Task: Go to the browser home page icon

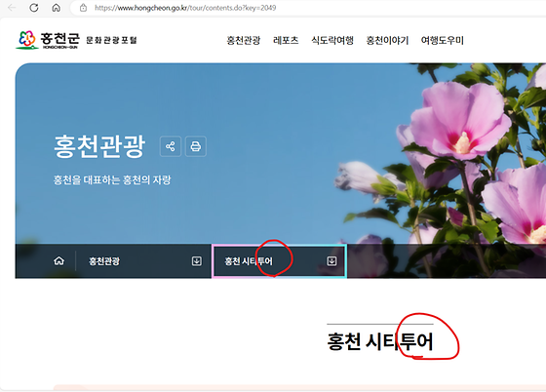Action: coord(57,8)
